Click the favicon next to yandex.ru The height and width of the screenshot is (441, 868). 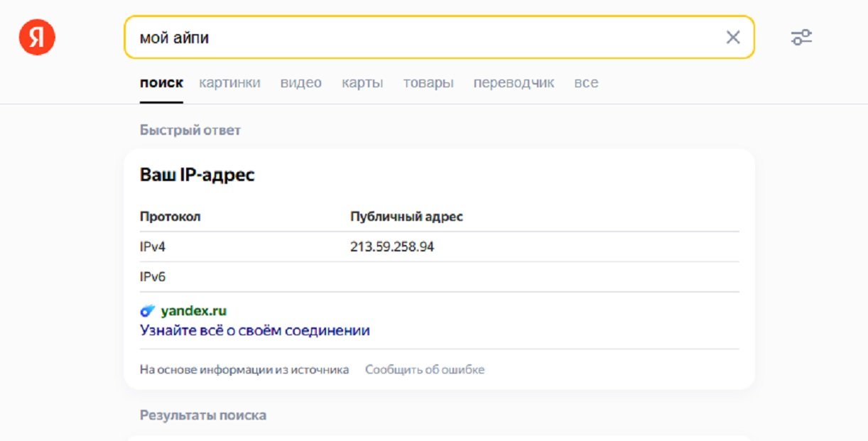(x=148, y=311)
